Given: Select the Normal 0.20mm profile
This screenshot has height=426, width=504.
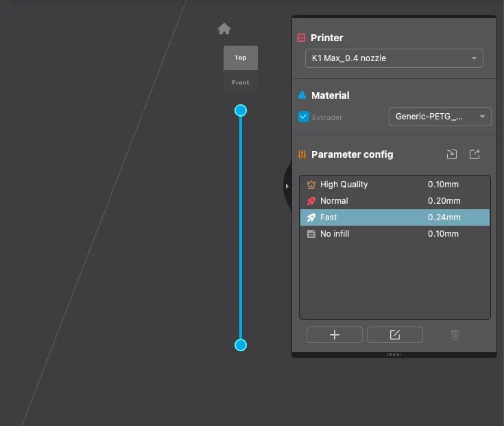Looking at the screenshot, I should tap(395, 200).
